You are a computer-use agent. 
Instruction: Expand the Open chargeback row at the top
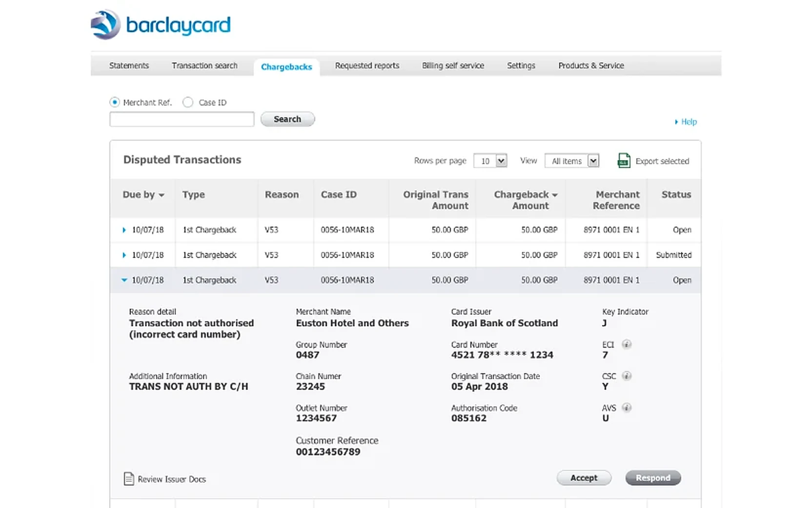click(x=124, y=230)
